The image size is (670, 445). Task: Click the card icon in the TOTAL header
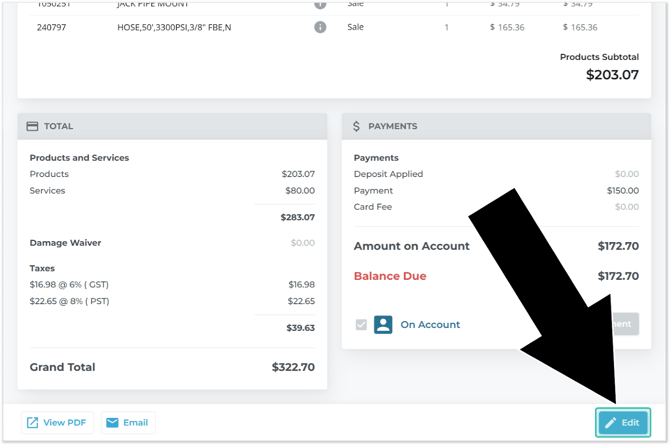tap(32, 126)
